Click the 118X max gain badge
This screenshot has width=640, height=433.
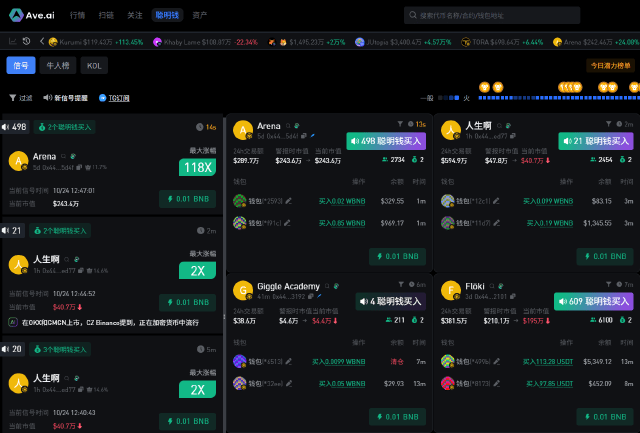[x=198, y=167]
